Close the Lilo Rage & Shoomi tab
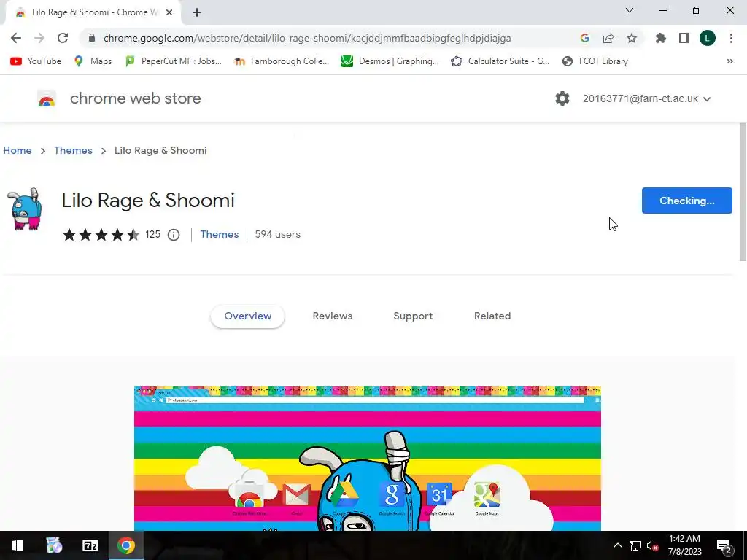Image resolution: width=747 pixels, height=560 pixels. (x=169, y=13)
